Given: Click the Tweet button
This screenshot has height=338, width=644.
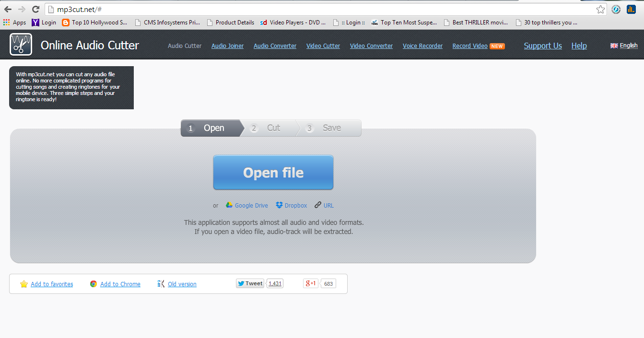Looking at the screenshot, I should [x=250, y=283].
